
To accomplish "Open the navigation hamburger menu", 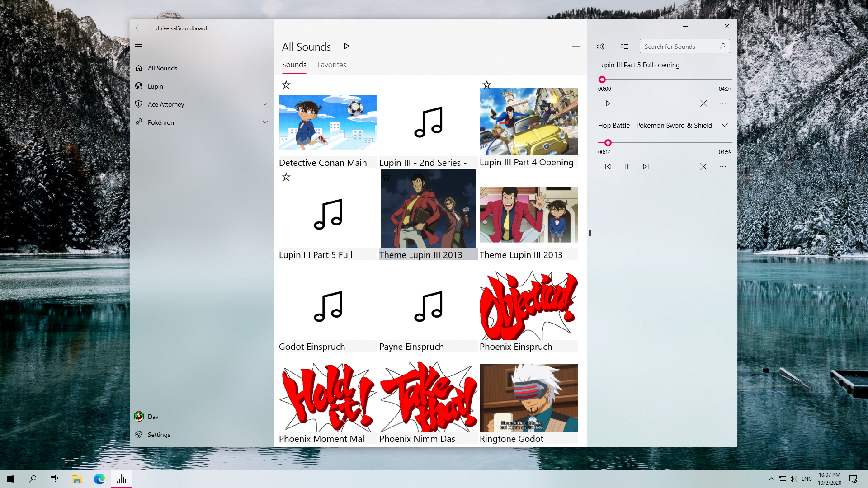I will pyautogui.click(x=139, y=46).
